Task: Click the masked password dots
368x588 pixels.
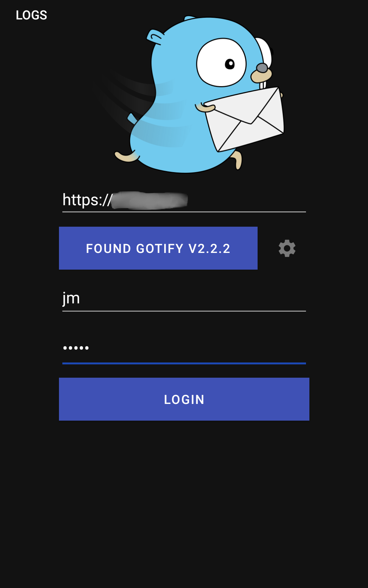Action: pyautogui.click(x=76, y=348)
